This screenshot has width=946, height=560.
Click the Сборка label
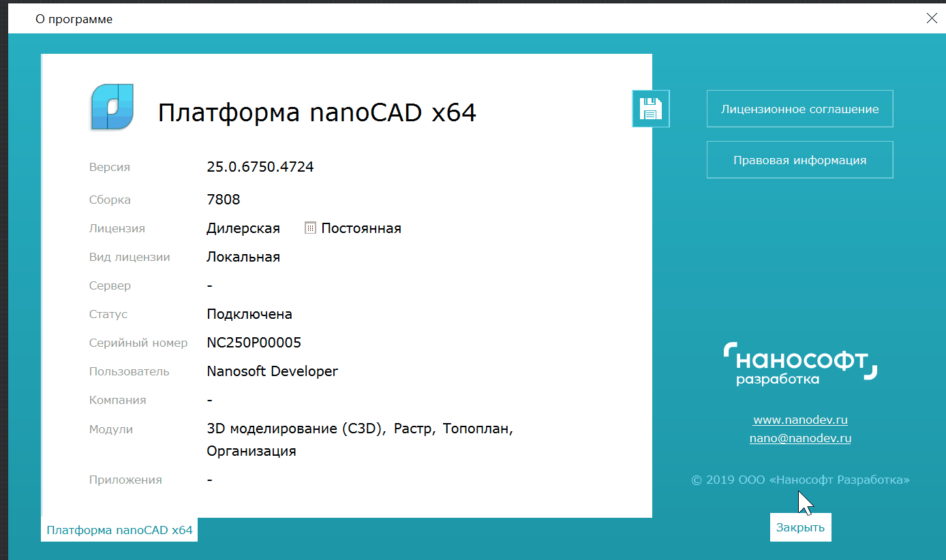pos(110,200)
